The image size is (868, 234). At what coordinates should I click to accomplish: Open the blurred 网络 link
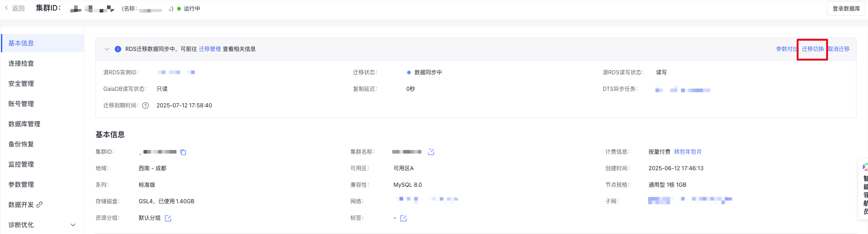tap(426, 199)
